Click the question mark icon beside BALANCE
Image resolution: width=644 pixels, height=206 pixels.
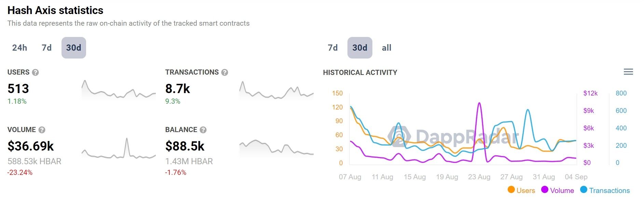point(203,130)
